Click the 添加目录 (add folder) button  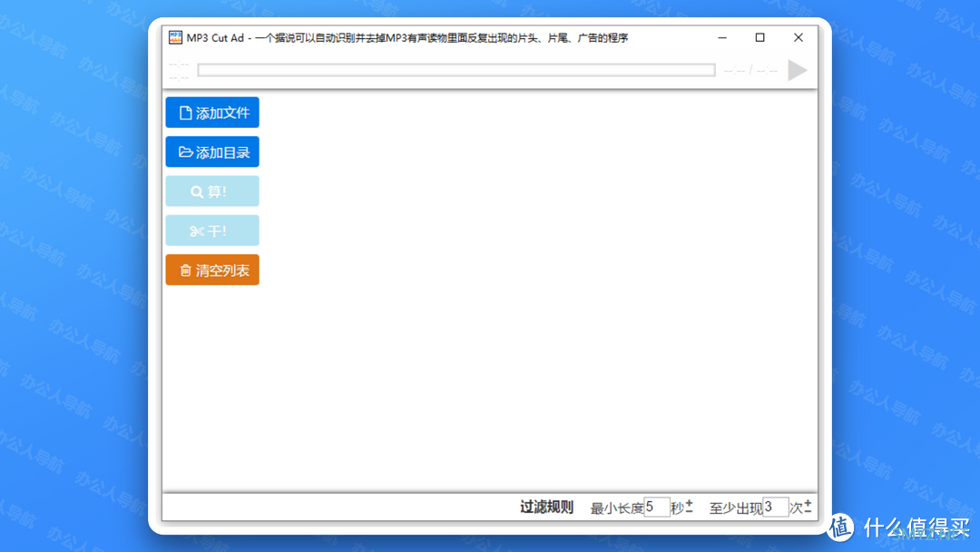point(212,152)
